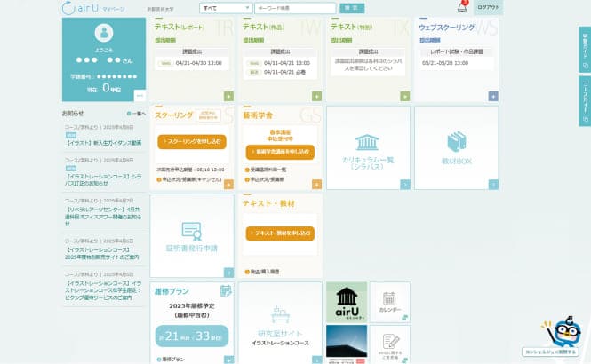The height and width of the screenshot is (364, 591).
Task: Open お知らせ 一覧へ link
Action: [x=137, y=114]
